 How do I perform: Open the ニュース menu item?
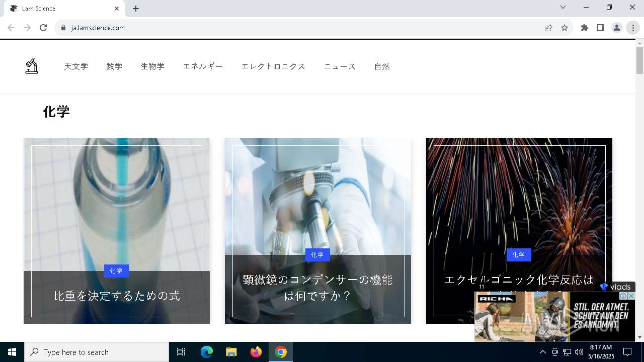coord(340,66)
